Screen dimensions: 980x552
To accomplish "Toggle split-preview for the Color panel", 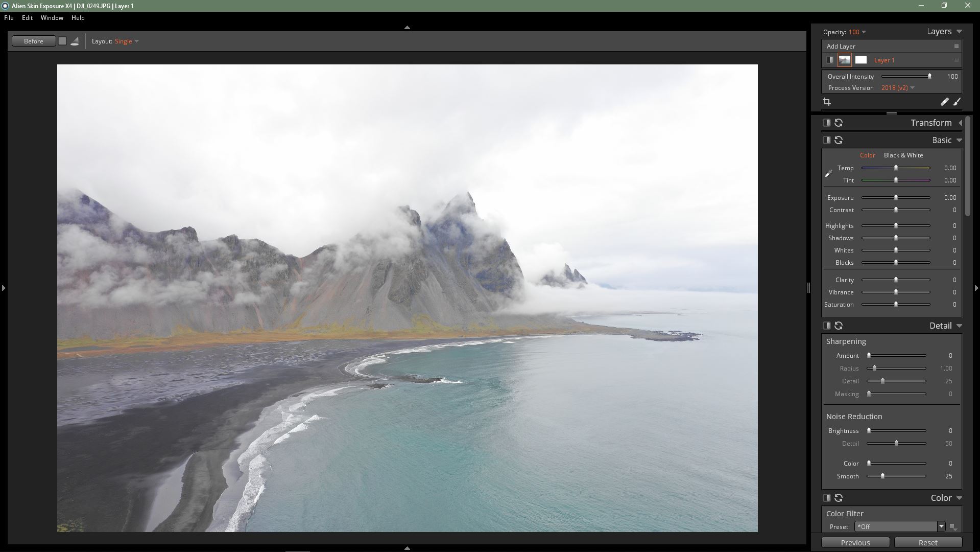I will pyautogui.click(x=827, y=497).
